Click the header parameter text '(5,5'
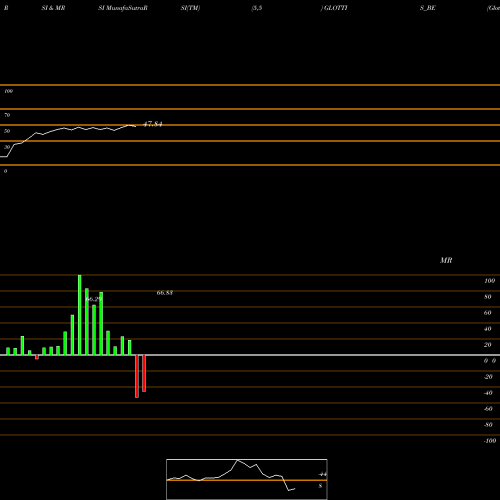 click(x=257, y=8)
